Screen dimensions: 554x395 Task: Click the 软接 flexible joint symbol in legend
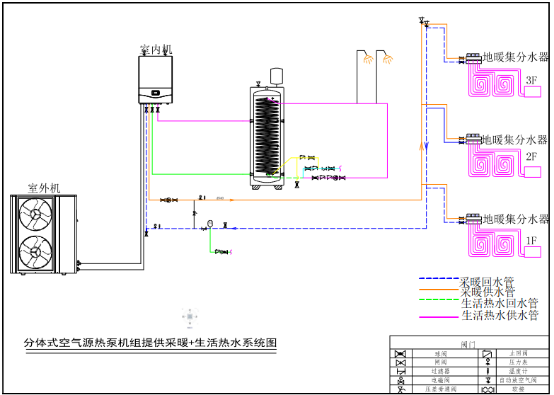488,390
